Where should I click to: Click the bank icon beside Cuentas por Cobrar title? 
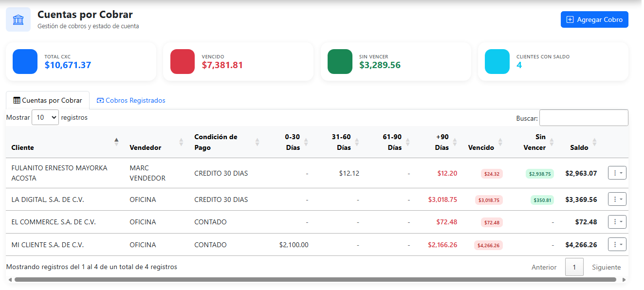pos(18,19)
